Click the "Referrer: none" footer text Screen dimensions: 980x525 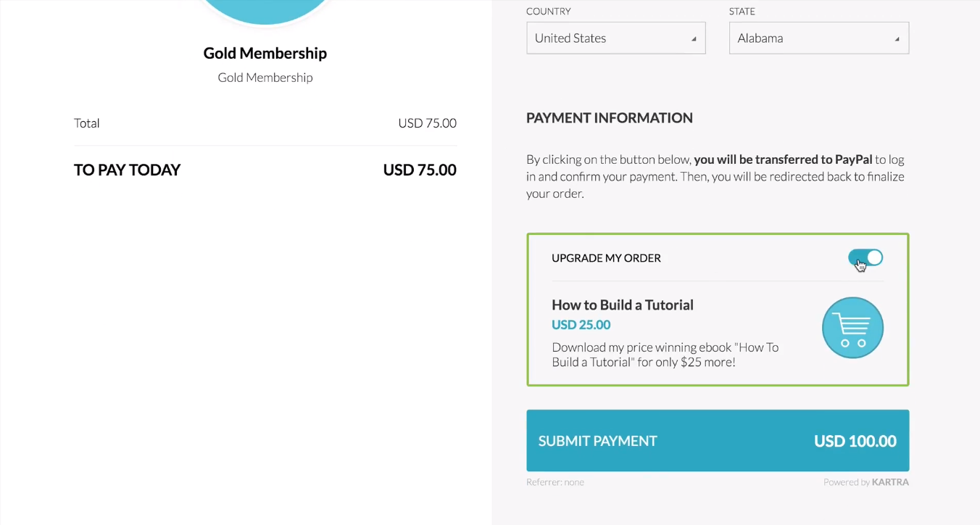point(555,482)
